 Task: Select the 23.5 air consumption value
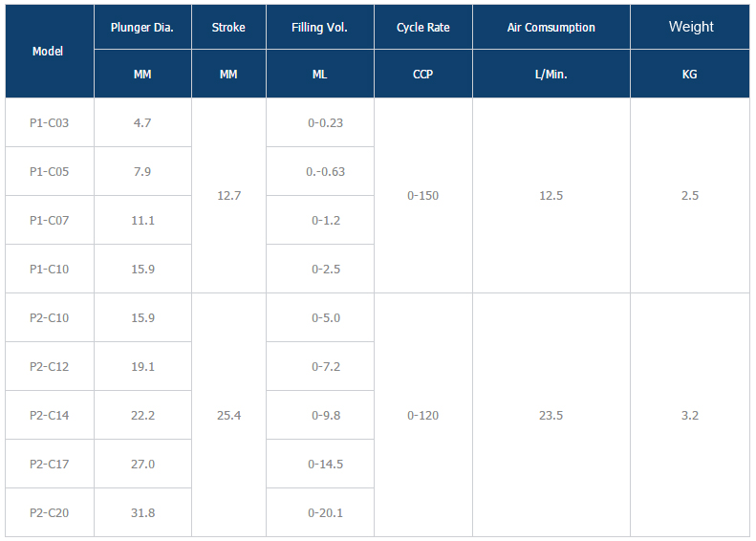[551, 415]
